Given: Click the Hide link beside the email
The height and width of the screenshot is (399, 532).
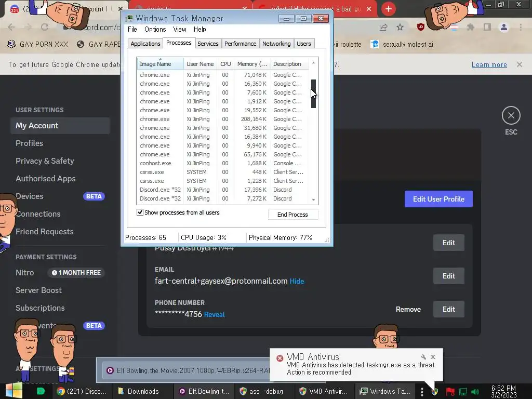Looking at the screenshot, I should [x=297, y=281].
